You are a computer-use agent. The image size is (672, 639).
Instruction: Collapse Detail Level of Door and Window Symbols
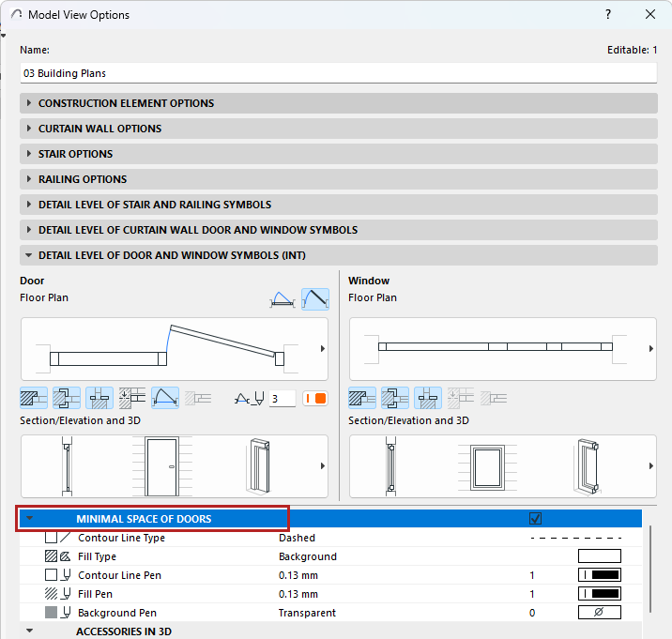point(339,255)
